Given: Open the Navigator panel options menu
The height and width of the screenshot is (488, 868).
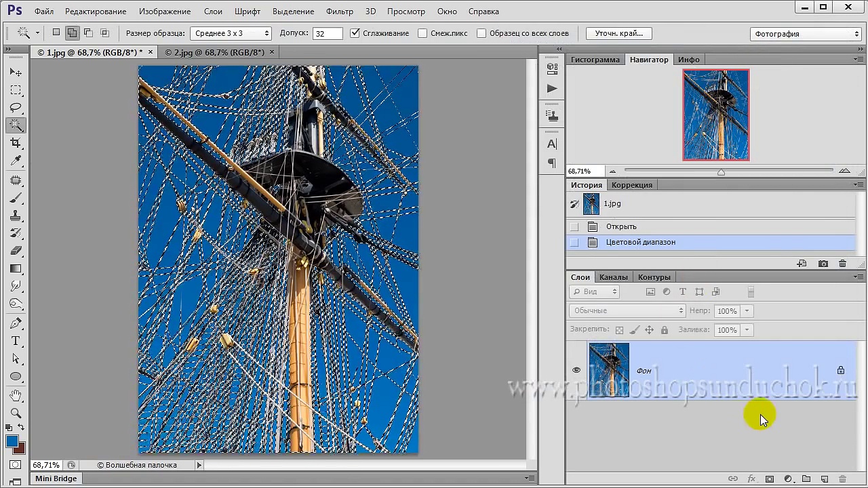Looking at the screenshot, I should 859,60.
